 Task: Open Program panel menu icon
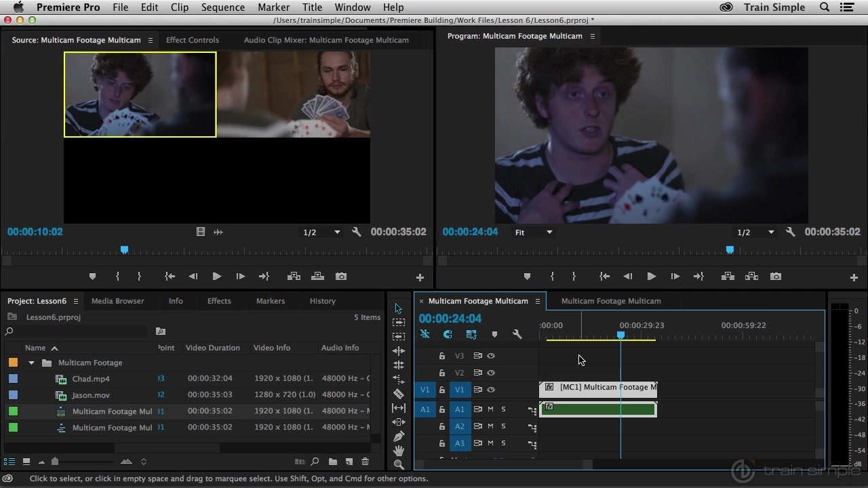[x=592, y=36]
